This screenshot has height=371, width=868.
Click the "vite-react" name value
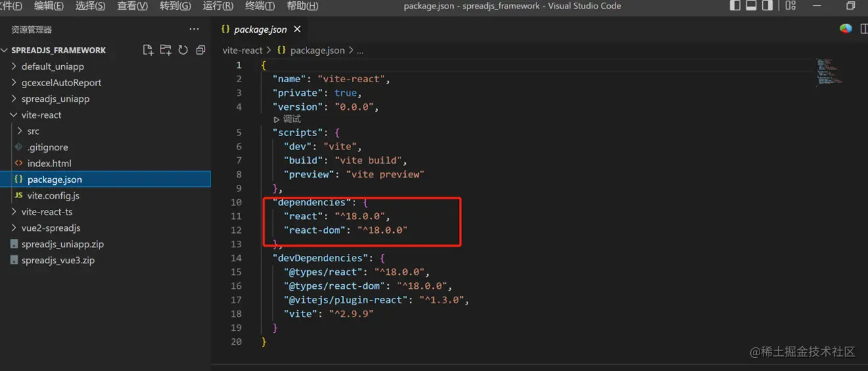(352, 79)
